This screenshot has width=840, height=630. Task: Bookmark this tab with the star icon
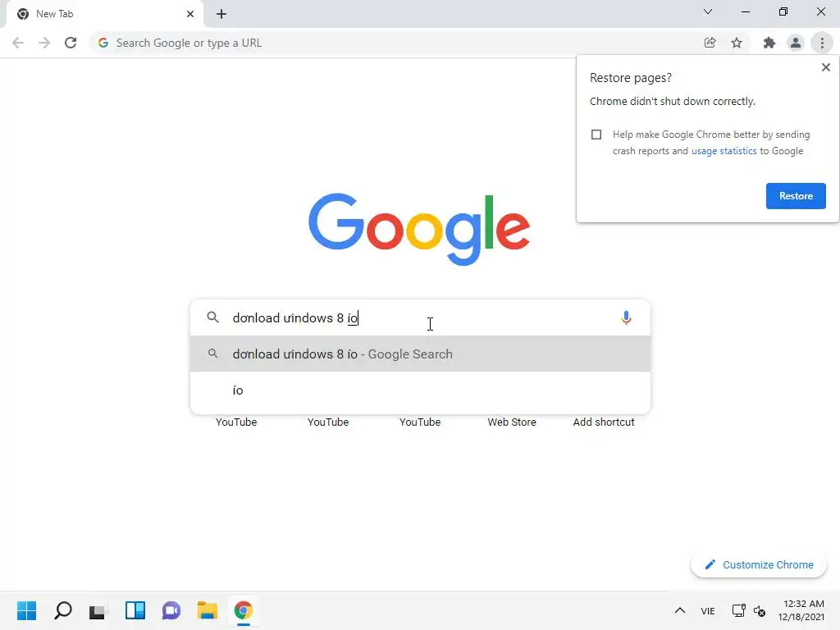coord(737,43)
